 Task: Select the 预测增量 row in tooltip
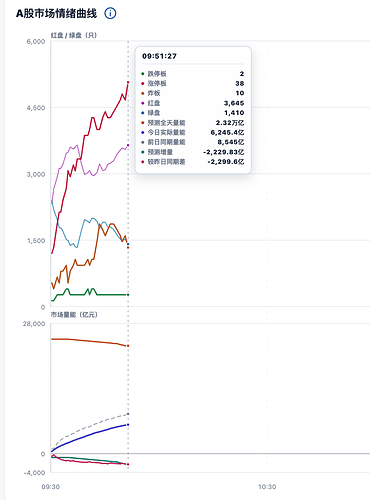(x=193, y=152)
